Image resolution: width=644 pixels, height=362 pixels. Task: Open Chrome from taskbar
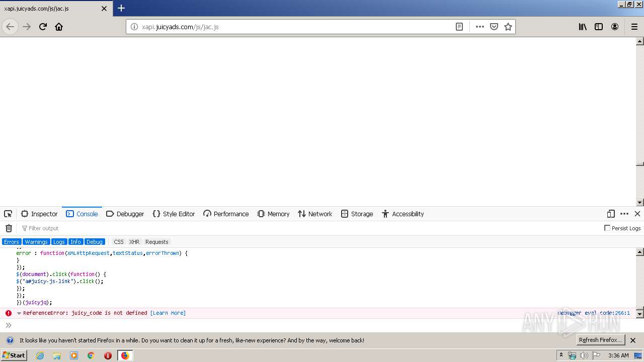[x=91, y=355]
